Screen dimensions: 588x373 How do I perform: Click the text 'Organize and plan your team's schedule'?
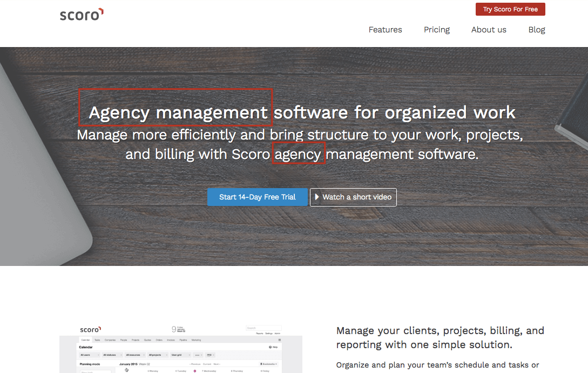(x=437, y=365)
